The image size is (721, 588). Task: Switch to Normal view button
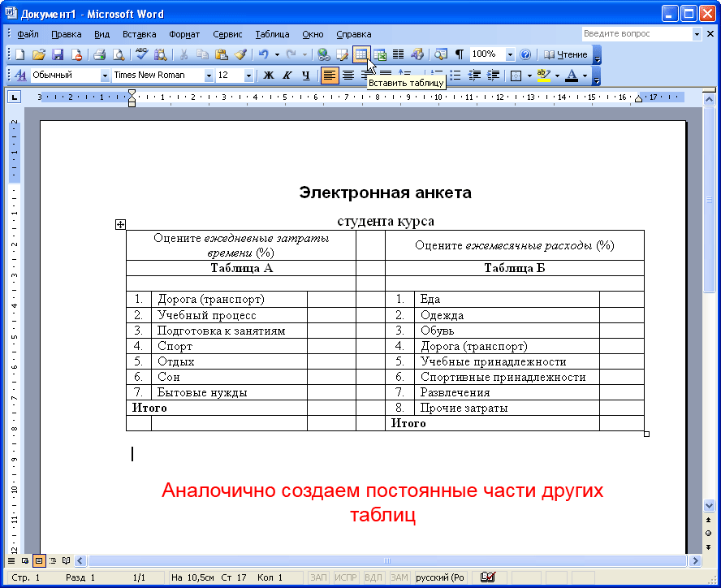(x=11, y=561)
